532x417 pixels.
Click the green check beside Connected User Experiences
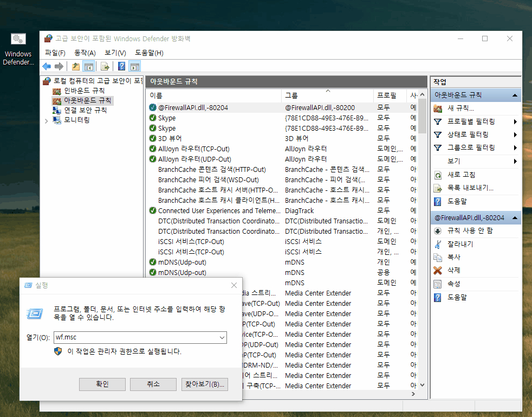coord(153,210)
